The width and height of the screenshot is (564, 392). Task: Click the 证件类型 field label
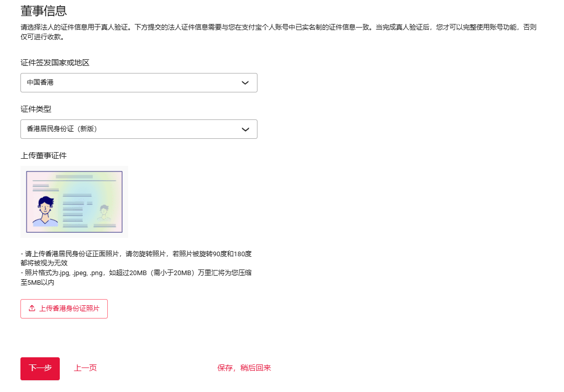click(x=36, y=109)
